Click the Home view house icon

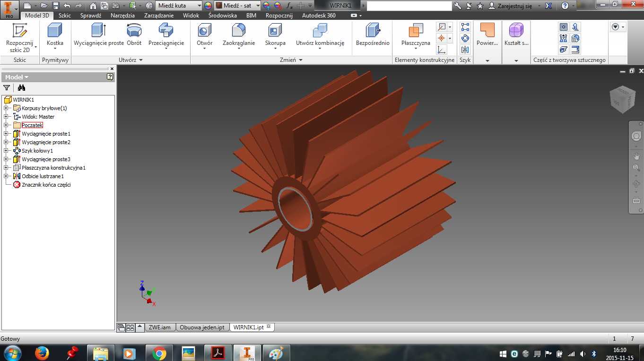[x=93, y=6]
